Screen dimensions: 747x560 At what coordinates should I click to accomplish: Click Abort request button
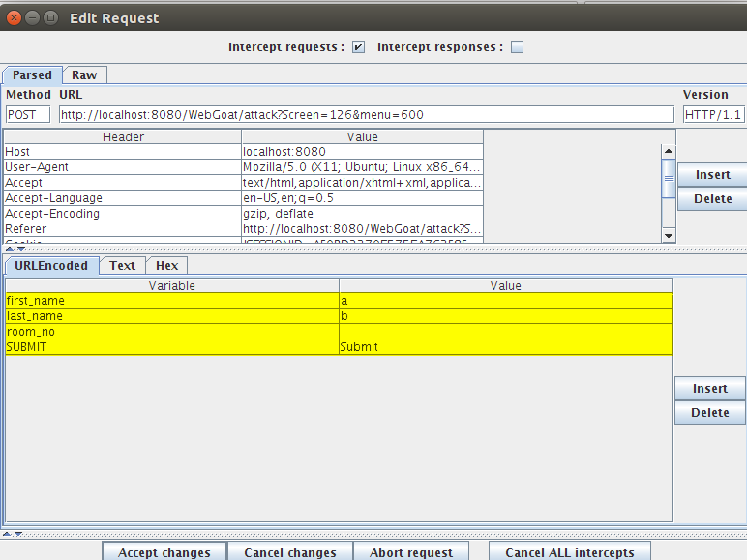click(x=411, y=552)
